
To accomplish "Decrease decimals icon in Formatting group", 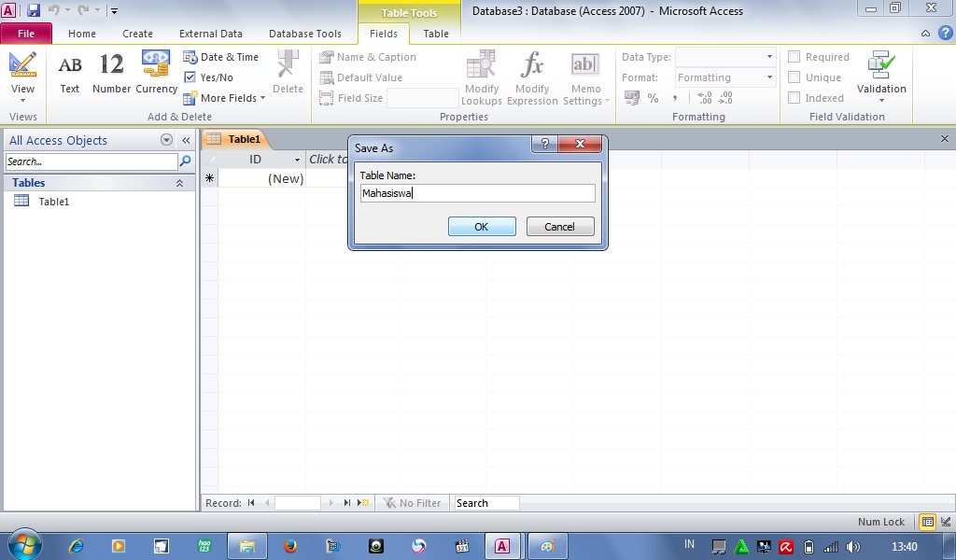I will (724, 97).
